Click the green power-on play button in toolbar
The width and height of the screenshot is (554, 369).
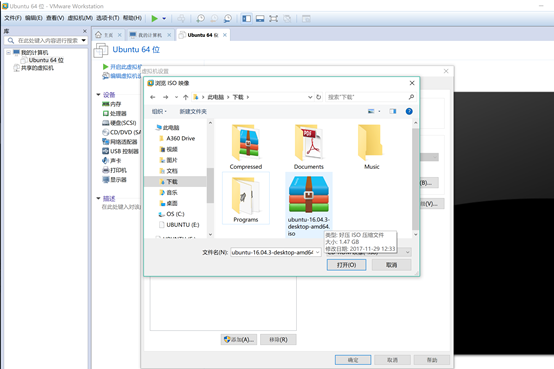coord(154,18)
